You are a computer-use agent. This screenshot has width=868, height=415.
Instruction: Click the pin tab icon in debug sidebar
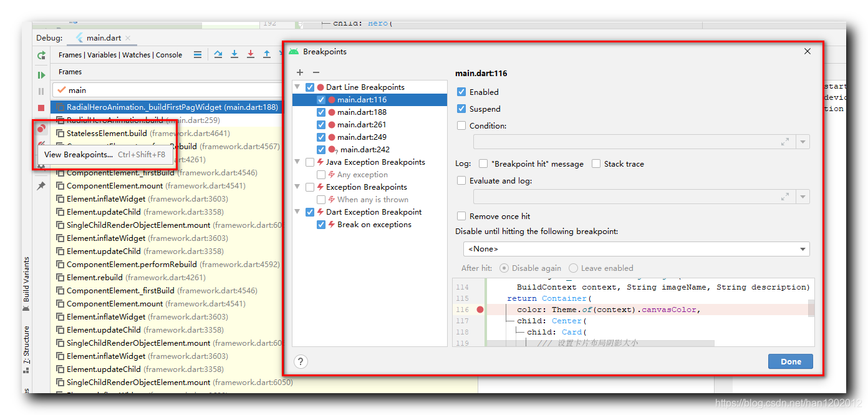point(41,186)
